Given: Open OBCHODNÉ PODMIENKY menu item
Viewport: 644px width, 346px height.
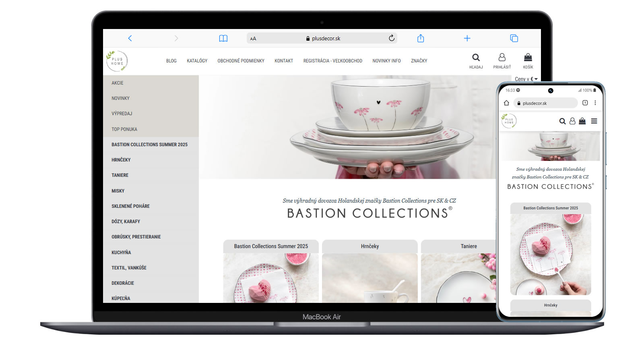Looking at the screenshot, I should 241,61.
